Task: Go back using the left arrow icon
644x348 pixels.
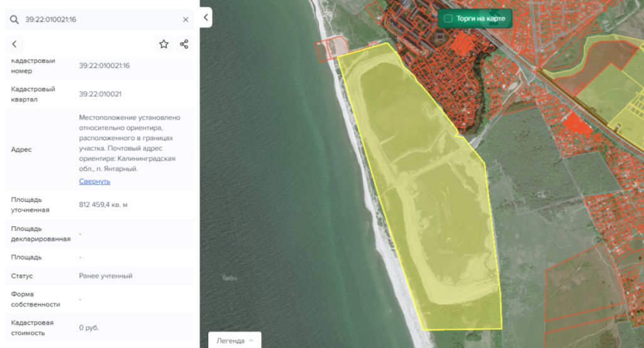Action: 14,44
